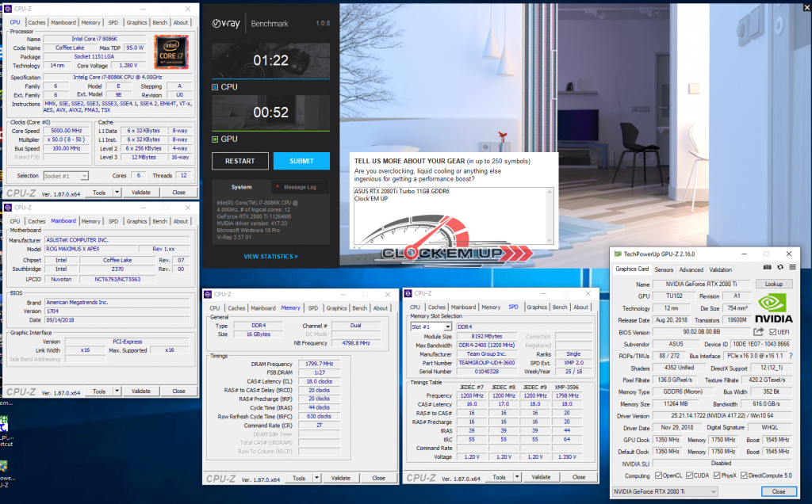Viewport: 812px width, 504px height.
Task: Open the GPU-Z desktop shortcut icon
Action: [x=4, y=468]
